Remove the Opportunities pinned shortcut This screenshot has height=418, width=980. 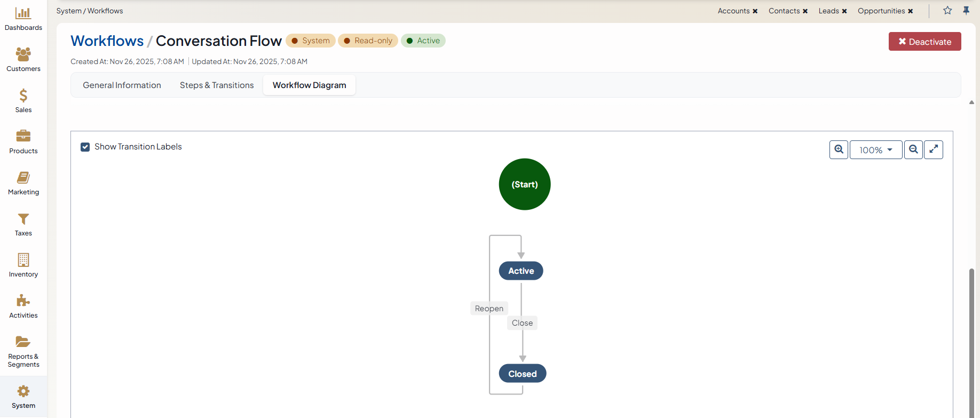(910, 11)
